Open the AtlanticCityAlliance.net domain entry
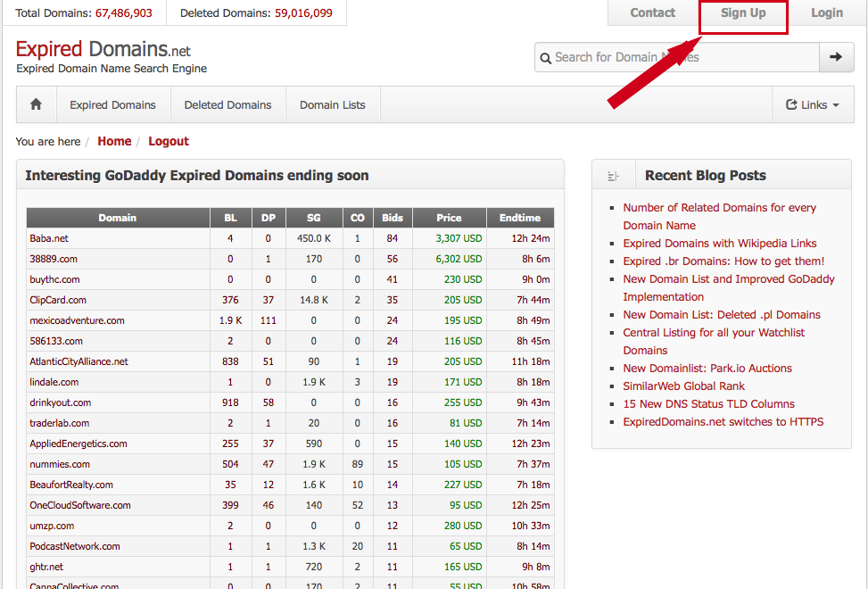 (x=79, y=361)
